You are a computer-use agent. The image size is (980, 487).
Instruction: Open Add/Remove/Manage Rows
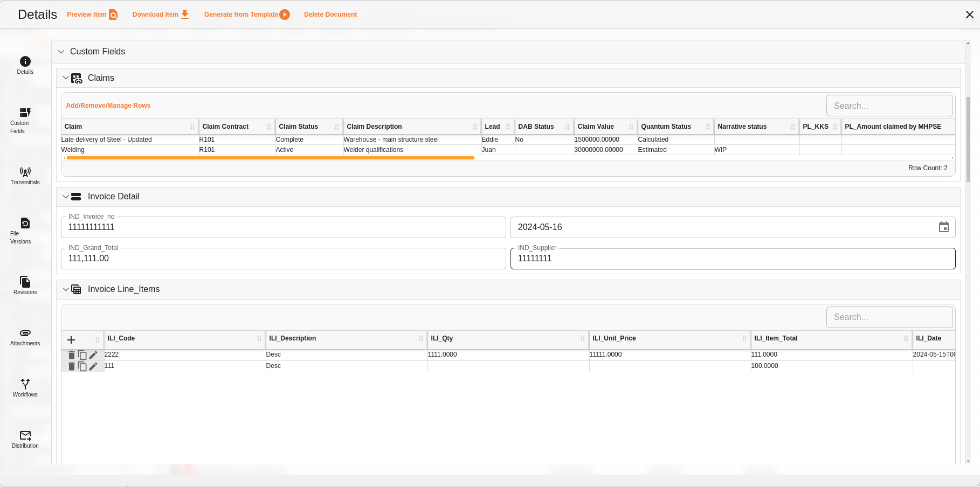point(108,105)
